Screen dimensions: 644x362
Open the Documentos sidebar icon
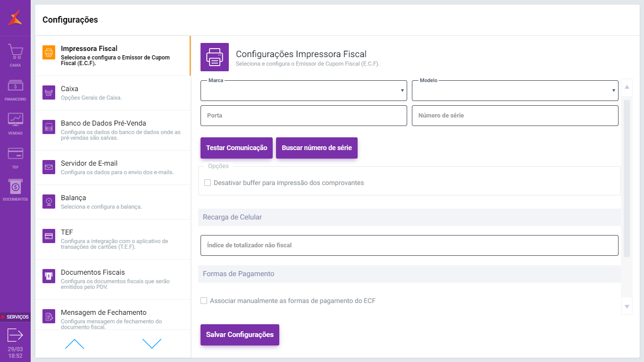pos(15,187)
